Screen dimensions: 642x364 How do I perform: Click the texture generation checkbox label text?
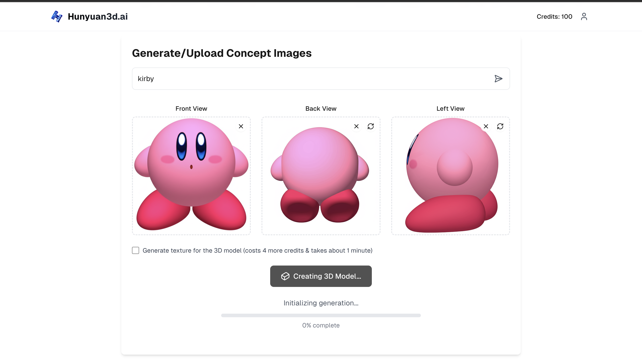[x=257, y=250]
